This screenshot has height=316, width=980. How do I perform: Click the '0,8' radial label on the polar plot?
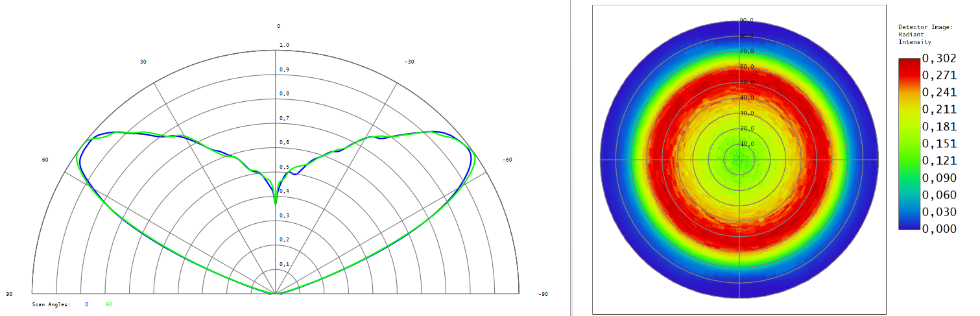(x=284, y=93)
